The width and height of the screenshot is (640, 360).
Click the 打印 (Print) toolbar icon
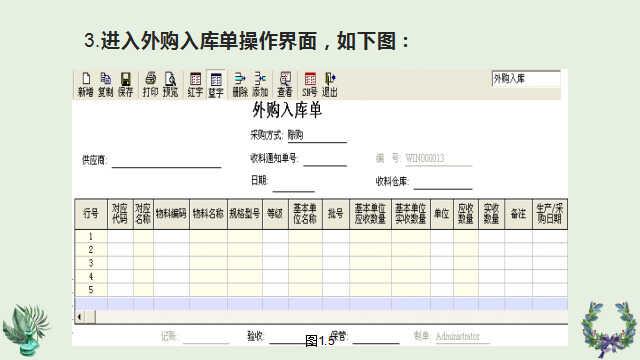click(150, 85)
